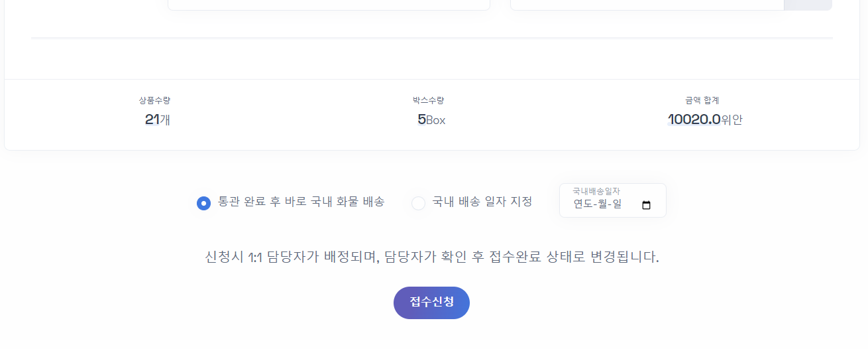
Task: Click the 21개 product quantity value
Action: click(158, 120)
